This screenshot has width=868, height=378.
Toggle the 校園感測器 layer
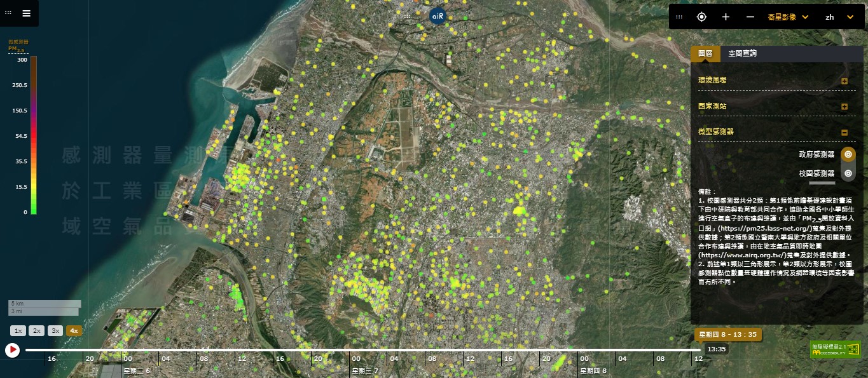click(848, 173)
